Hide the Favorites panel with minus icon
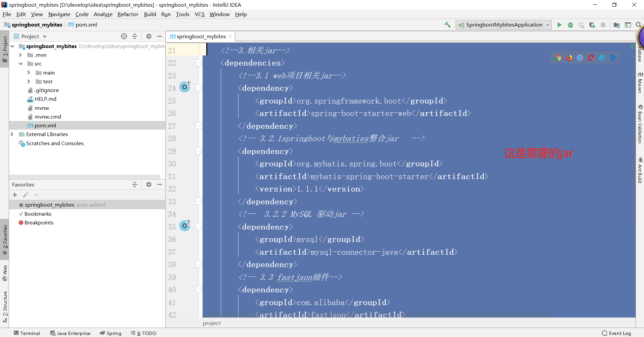 (x=160, y=184)
